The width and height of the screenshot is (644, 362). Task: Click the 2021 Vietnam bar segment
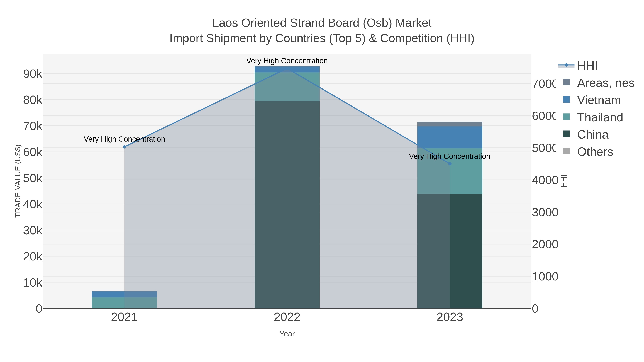(124, 294)
